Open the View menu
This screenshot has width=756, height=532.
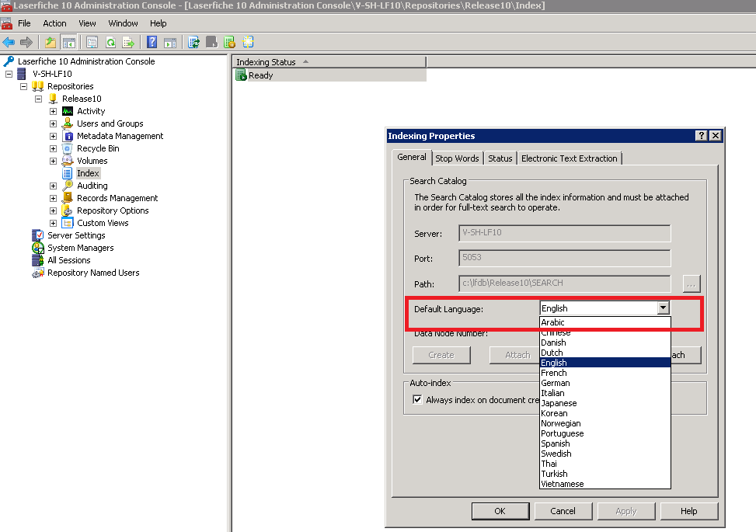point(87,23)
